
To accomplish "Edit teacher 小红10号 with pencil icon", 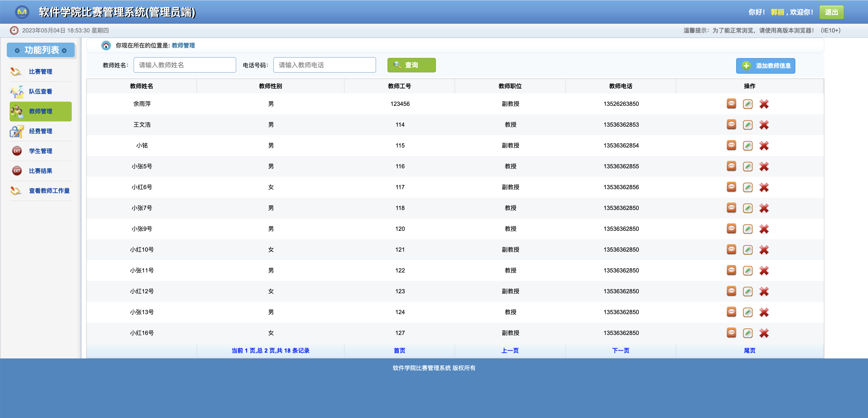I will [747, 250].
